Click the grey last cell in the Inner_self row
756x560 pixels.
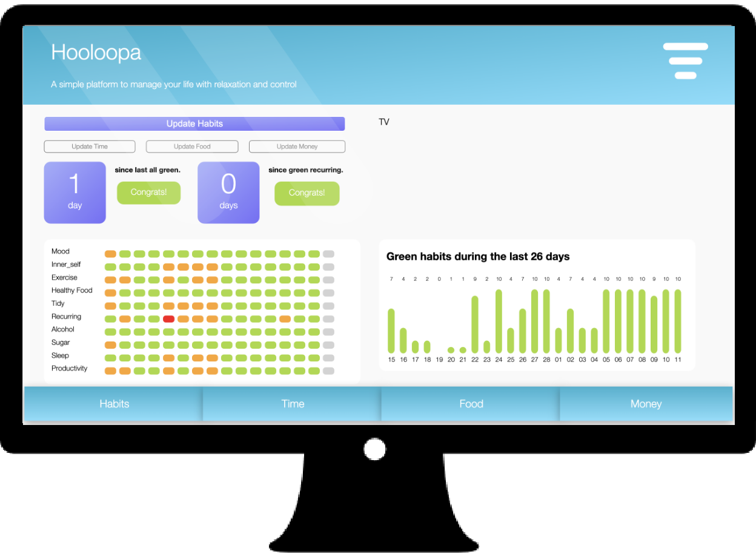pos(328,267)
